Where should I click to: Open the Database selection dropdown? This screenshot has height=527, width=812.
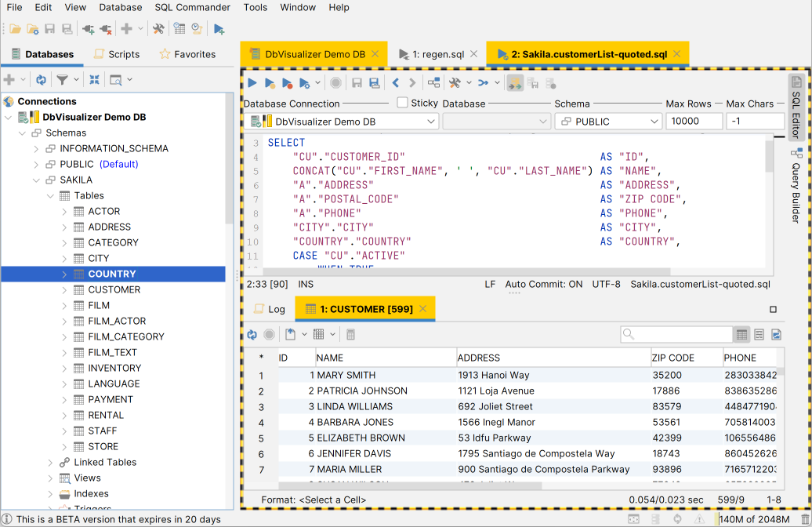coord(497,121)
